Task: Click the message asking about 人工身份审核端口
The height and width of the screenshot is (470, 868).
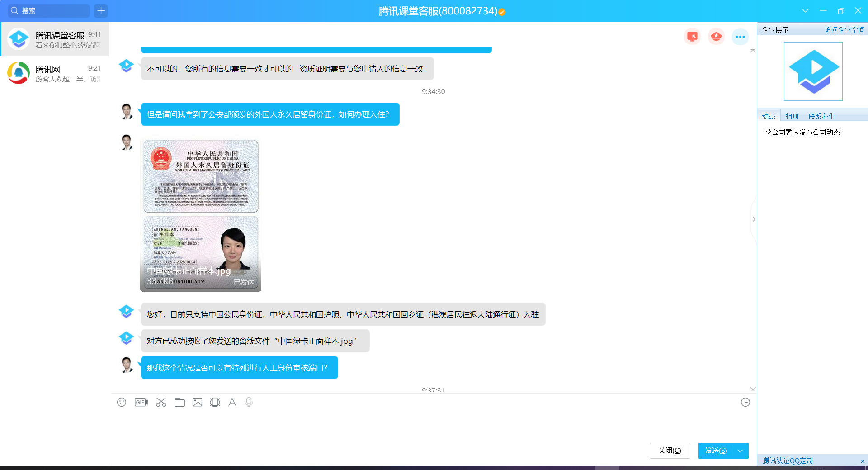Action: point(239,368)
